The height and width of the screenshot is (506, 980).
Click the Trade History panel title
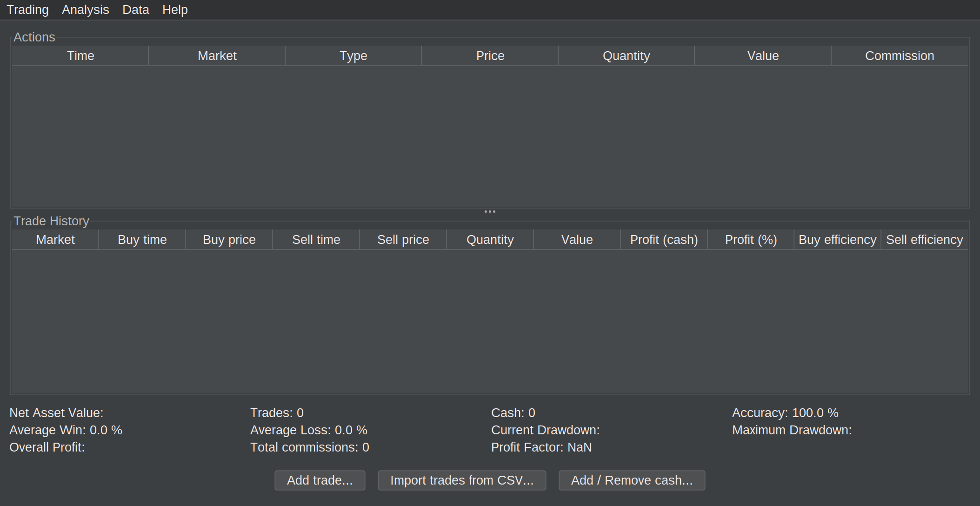click(51, 221)
